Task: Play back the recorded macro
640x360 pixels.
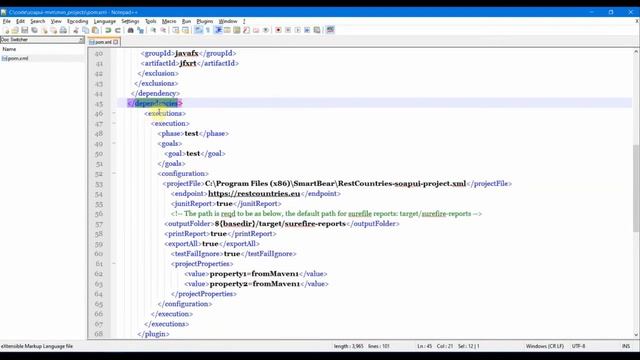Action: pos(298,30)
